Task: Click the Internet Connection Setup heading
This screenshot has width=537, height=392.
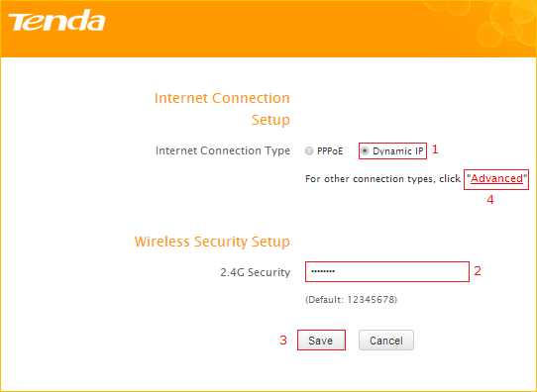Action: click(222, 109)
